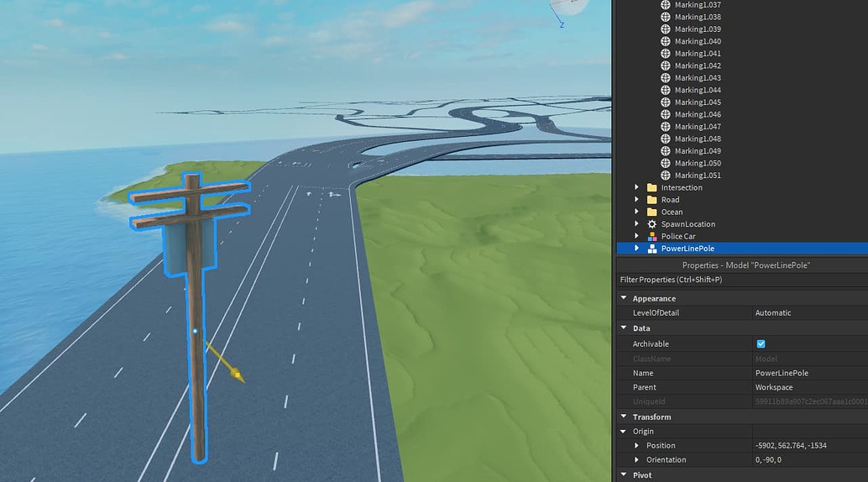Screen dimensions: 868x482
Task: Collapse the Transform section
Action: (624, 417)
